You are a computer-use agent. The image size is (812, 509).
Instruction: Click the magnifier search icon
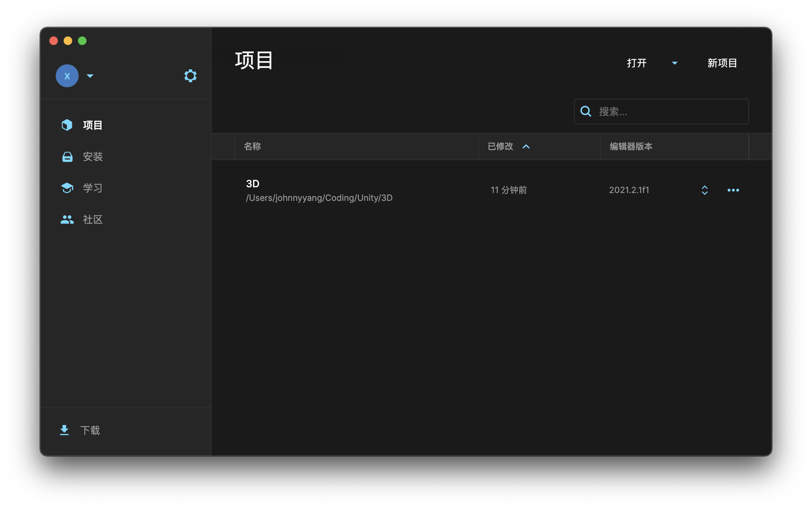click(x=586, y=112)
